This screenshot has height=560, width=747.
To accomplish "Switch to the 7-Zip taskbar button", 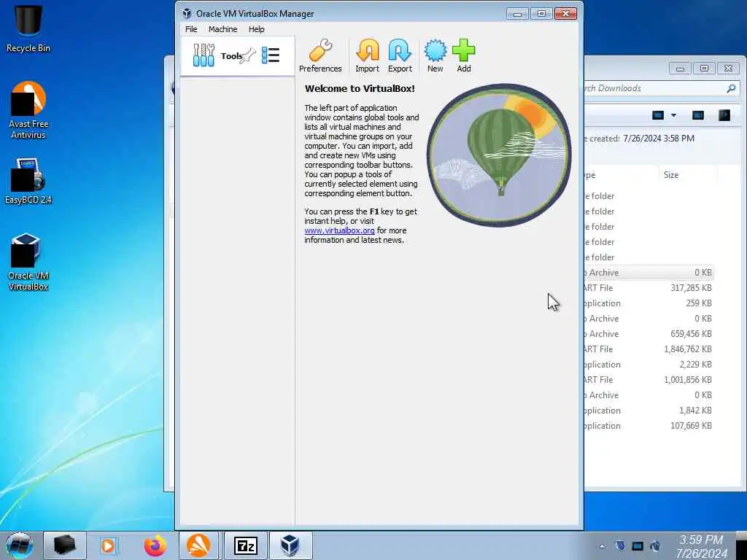I will click(245, 545).
